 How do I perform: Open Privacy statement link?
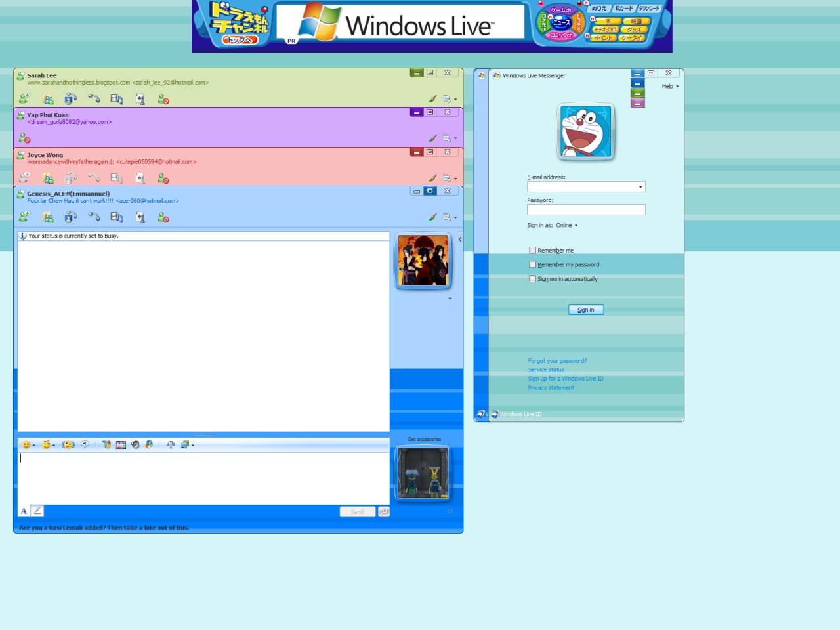click(x=551, y=387)
